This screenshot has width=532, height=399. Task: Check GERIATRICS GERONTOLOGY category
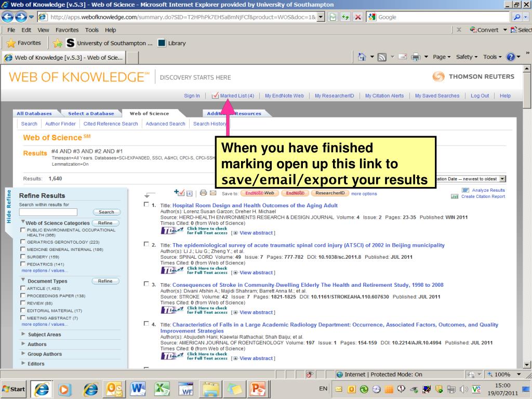[23, 242]
